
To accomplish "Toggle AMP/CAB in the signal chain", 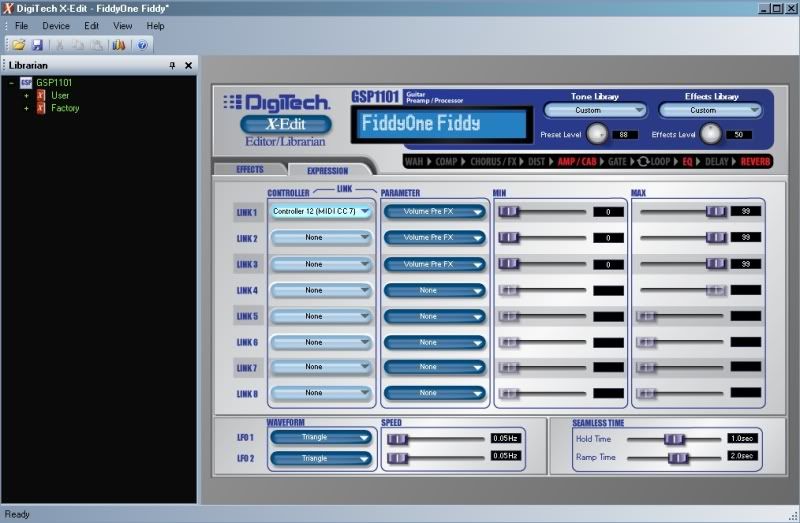I will pos(577,162).
